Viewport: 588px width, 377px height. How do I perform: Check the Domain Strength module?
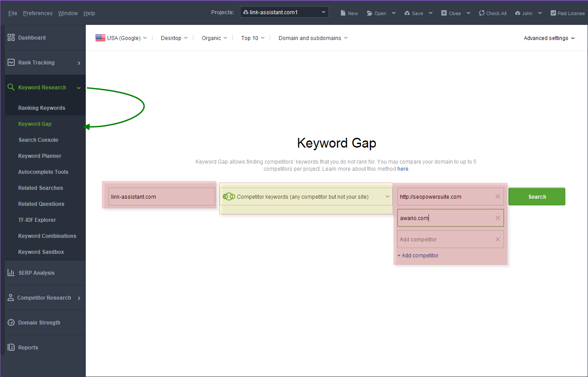pos(38,322)
